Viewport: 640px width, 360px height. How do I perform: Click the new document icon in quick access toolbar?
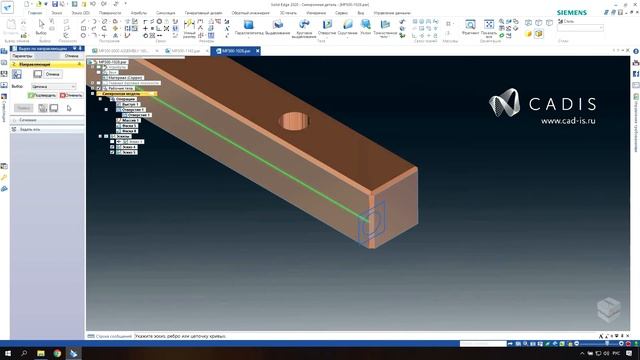[27, 4]
